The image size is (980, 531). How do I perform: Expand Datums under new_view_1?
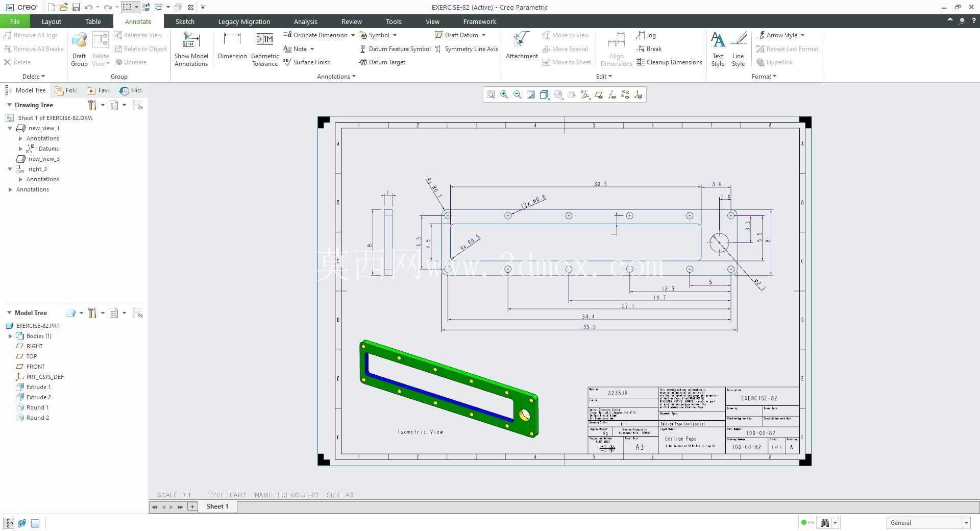point(20,149)
